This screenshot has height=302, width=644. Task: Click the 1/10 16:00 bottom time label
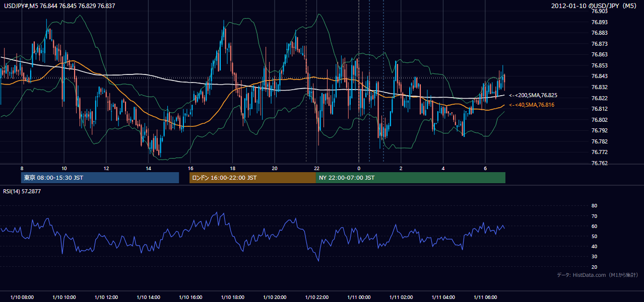(x=190, y=297)
